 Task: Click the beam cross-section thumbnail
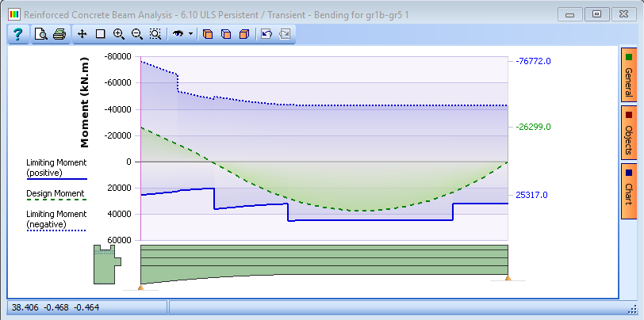coord(107,265)
